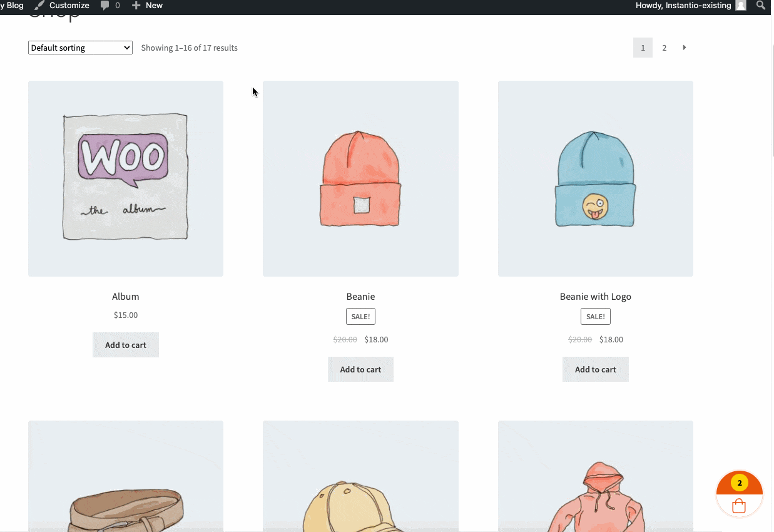The image size is (774, 532).
Task: Open the Album product title link
Action: 126,297
